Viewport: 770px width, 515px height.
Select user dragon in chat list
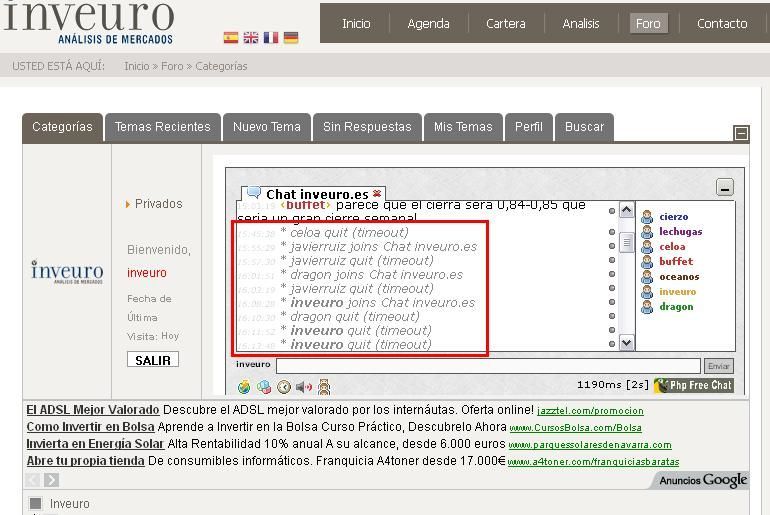(x=676, y=306)
